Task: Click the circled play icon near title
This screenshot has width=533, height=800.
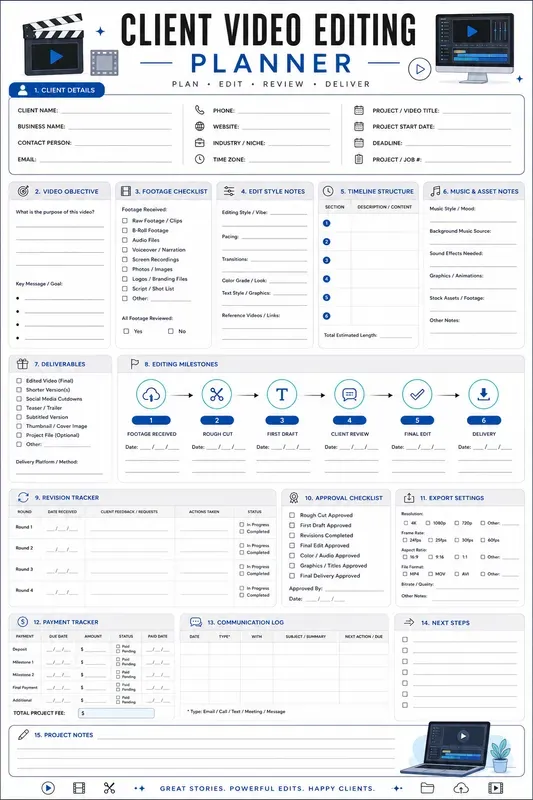Action: 419,69
